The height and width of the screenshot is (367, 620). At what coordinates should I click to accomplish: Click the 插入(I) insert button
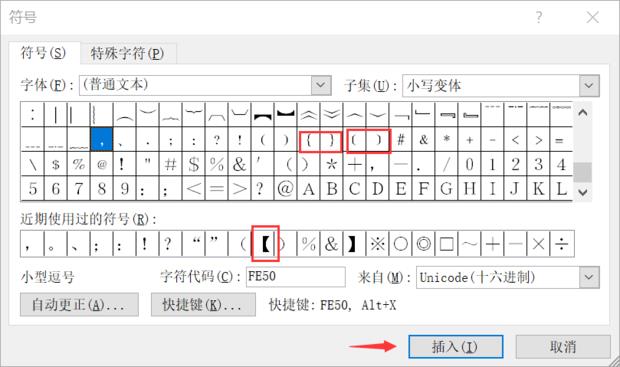click(x=456, y=347)
